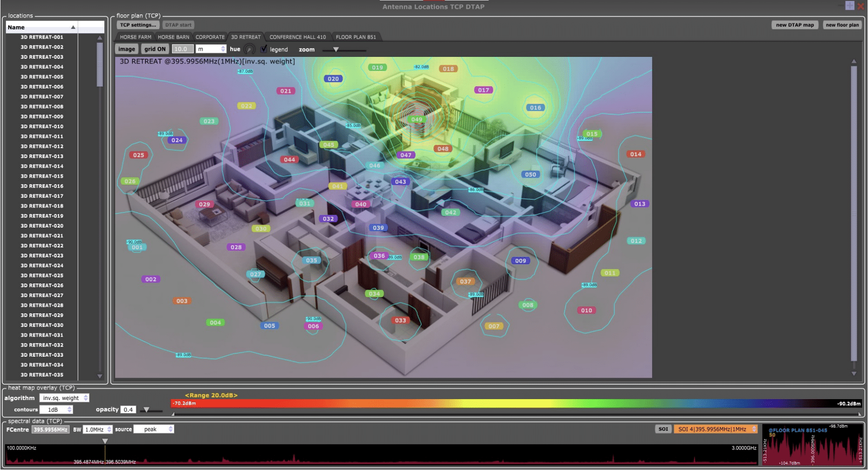Click antenna marker 020 on the heat map
Screen dimensions: 868x470
(333, 79)
